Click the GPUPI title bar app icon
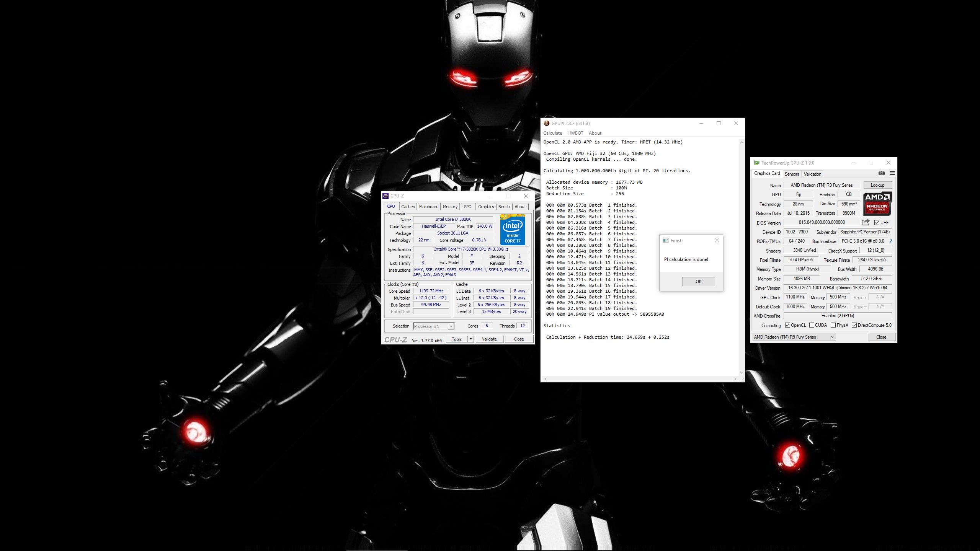The height and width of the screenshot is (551, 980). 547,123
